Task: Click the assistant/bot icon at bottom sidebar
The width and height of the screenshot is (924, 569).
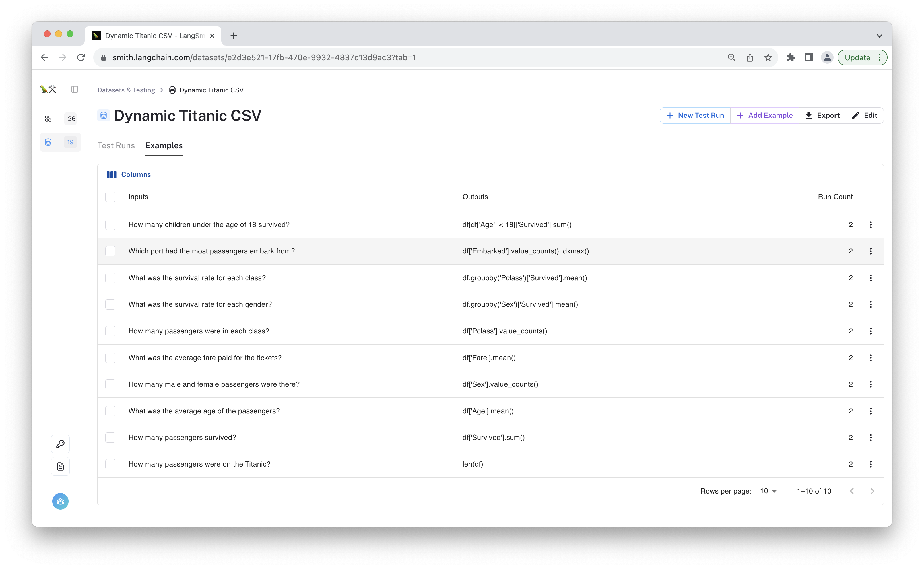Action: pyautogui.click(x=60, y=502)
